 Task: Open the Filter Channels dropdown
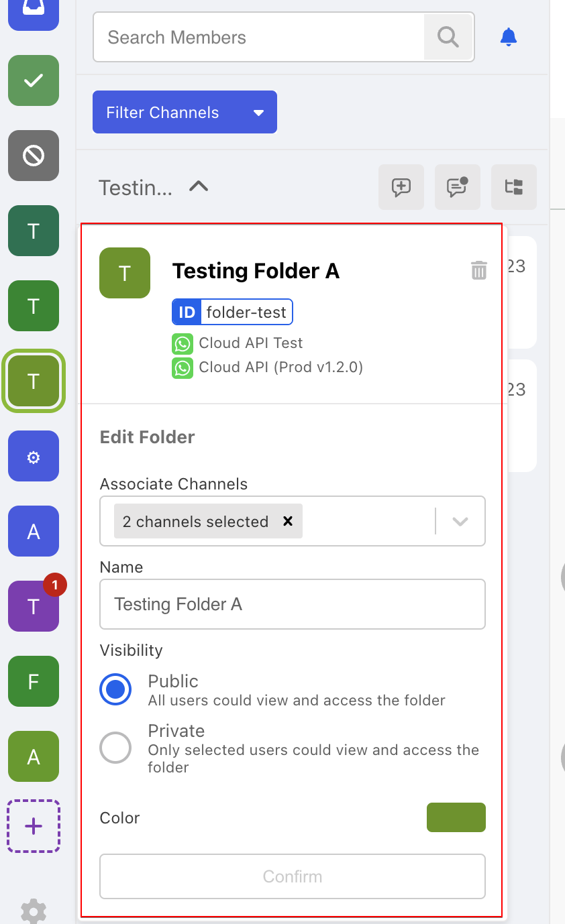(185, 112)
